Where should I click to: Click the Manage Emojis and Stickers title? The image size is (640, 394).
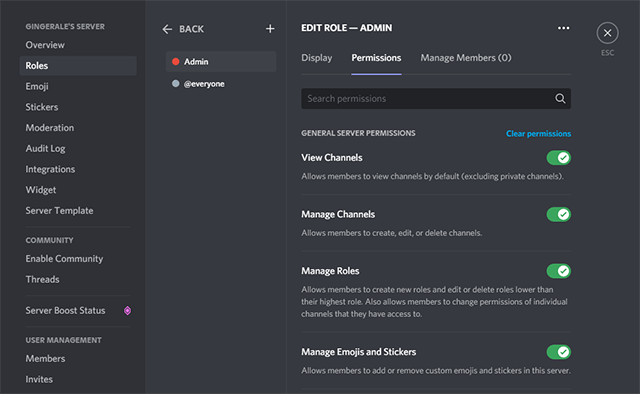click(x=359, y=352)
